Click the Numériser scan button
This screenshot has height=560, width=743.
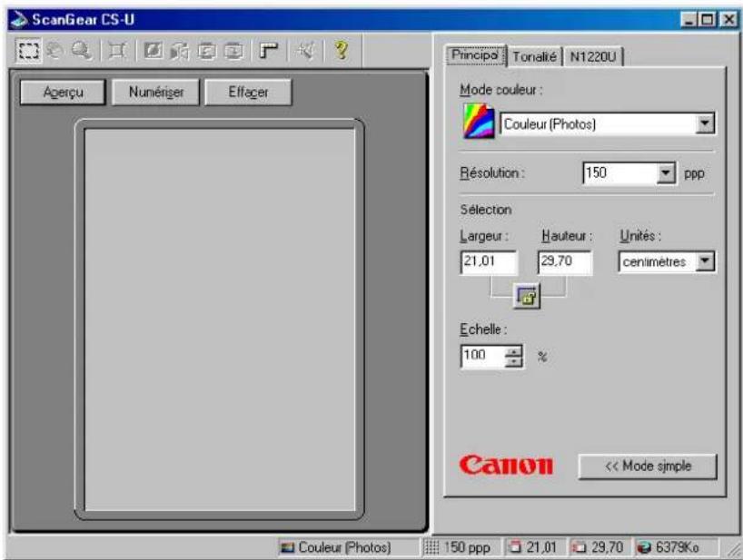(156, 92)
